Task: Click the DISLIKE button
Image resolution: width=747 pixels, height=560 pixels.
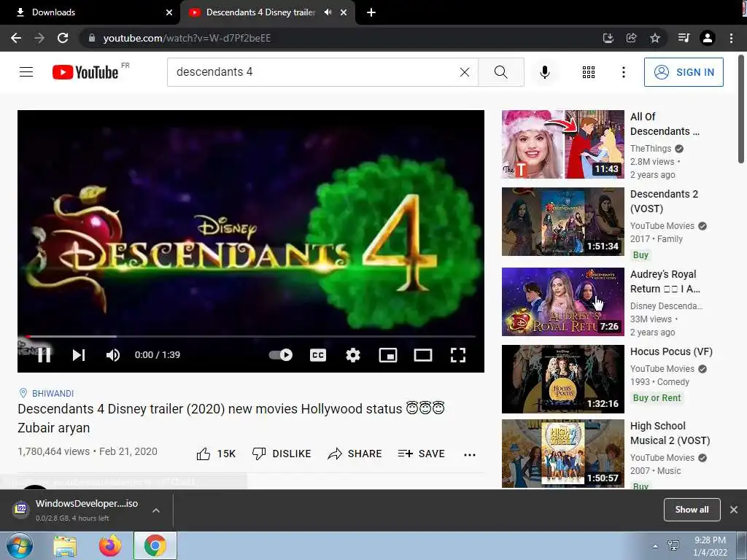Action: tap(282, 454)
